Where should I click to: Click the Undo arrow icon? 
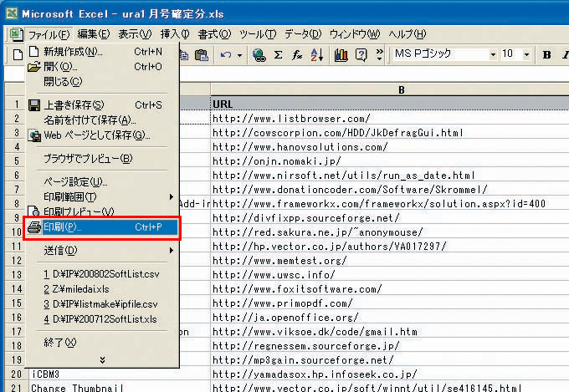click(x=226, y=55)
